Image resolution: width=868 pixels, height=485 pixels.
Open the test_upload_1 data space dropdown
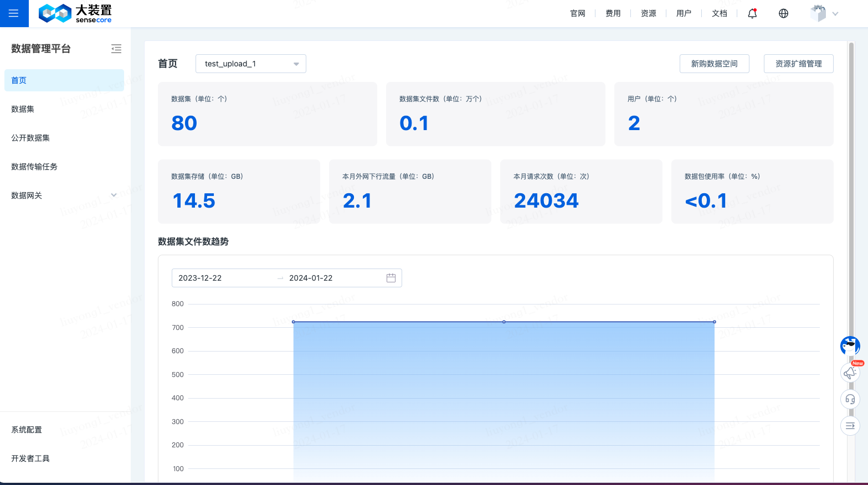click(x=250, y=63)
